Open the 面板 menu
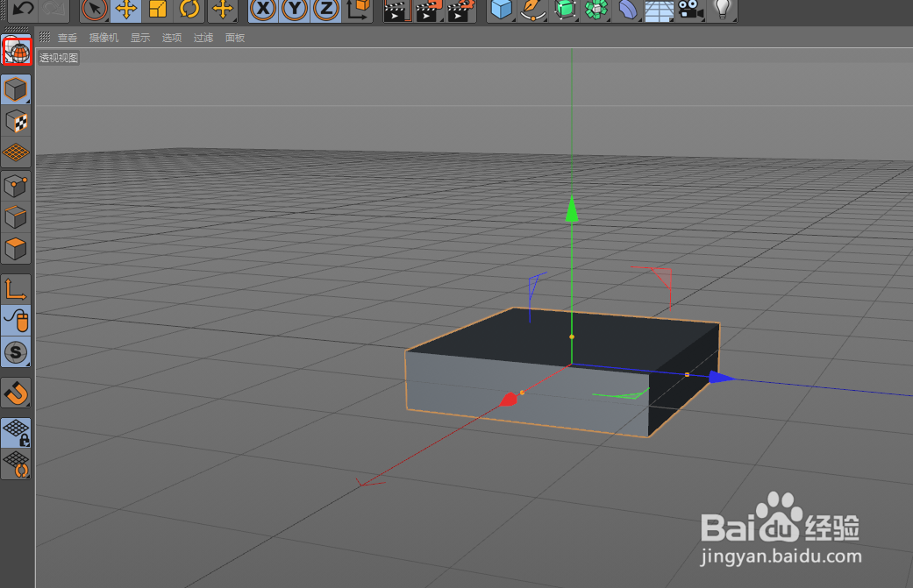Screen dimensions: 913x588 [235, 38]
